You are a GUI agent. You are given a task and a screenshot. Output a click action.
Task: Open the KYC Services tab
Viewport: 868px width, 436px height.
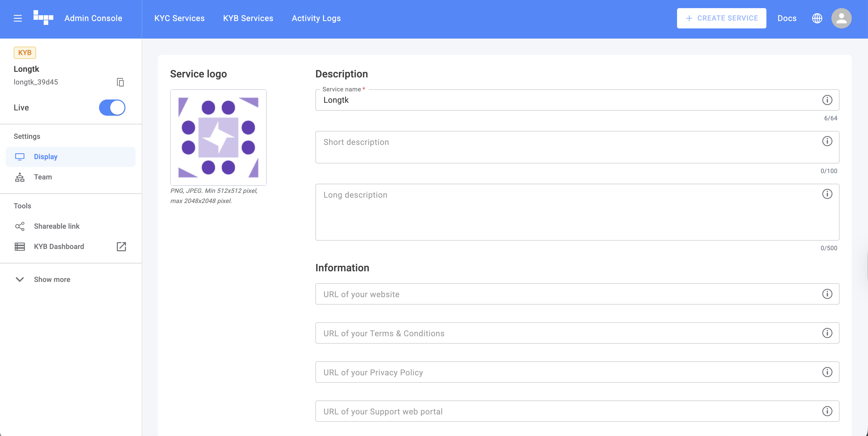pos(179,18)
